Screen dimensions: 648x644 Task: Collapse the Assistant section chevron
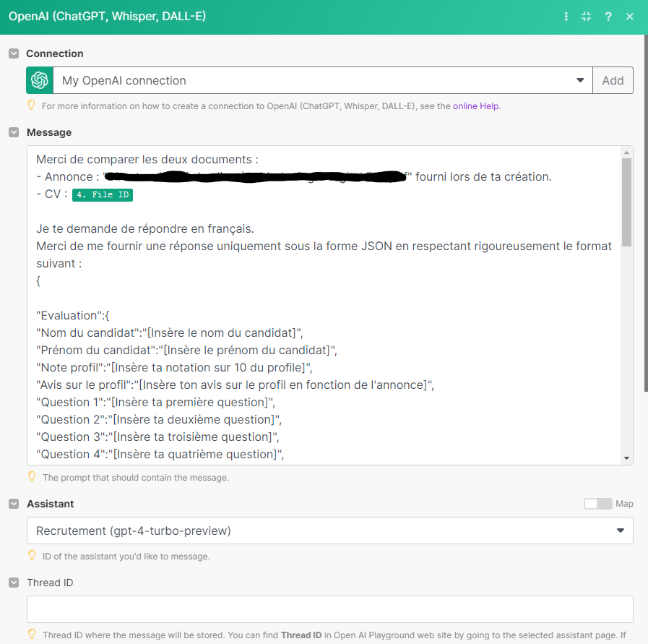pyautogui.click(x=14, y=504)
